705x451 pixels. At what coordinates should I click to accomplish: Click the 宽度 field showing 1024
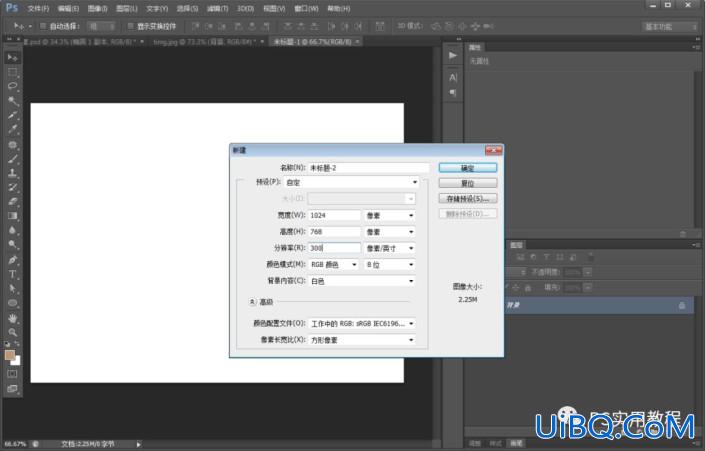coord(334,215)
